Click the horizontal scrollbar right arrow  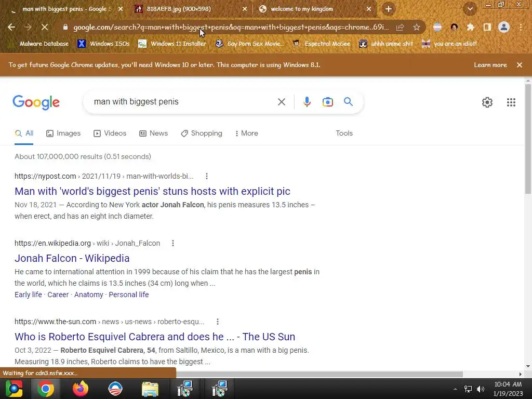point(521,374)
